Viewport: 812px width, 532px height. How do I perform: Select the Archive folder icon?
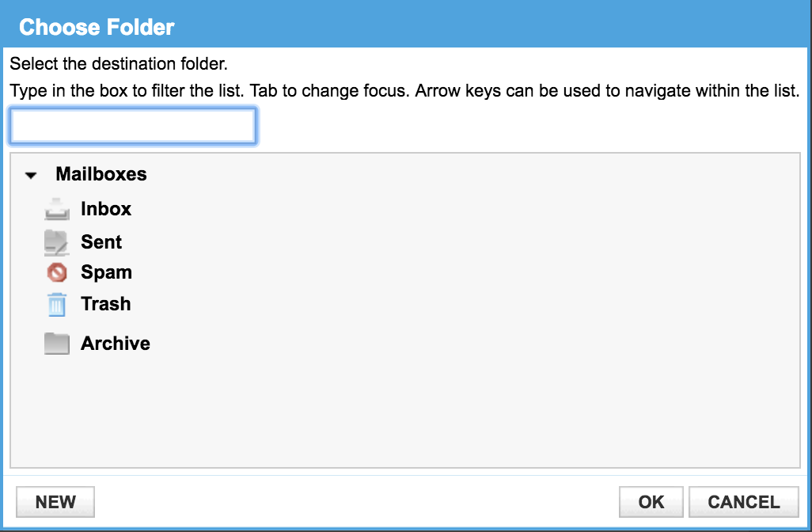click(55, 342)
